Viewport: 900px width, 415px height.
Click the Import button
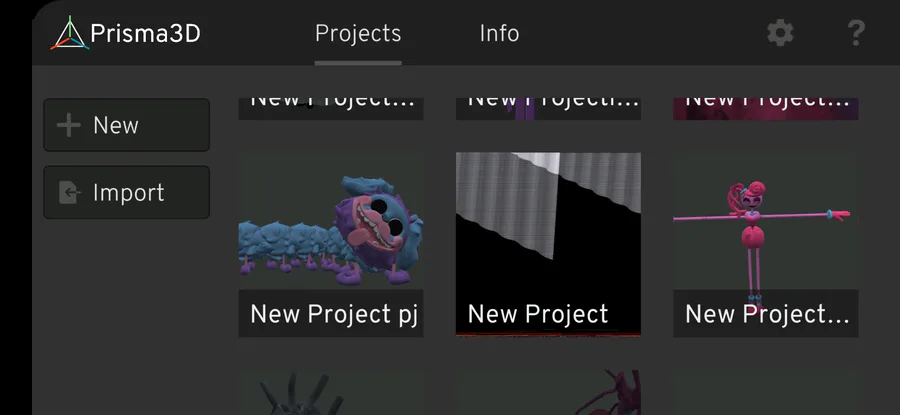126,192
